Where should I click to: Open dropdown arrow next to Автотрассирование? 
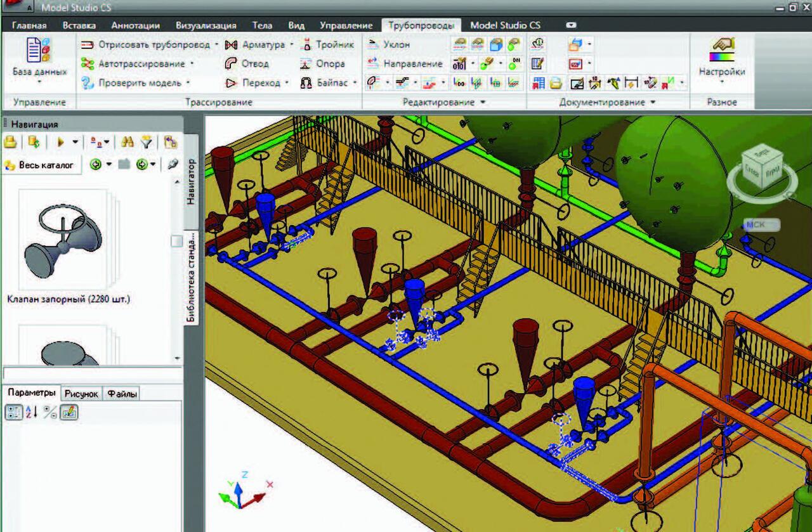(192, 64)
